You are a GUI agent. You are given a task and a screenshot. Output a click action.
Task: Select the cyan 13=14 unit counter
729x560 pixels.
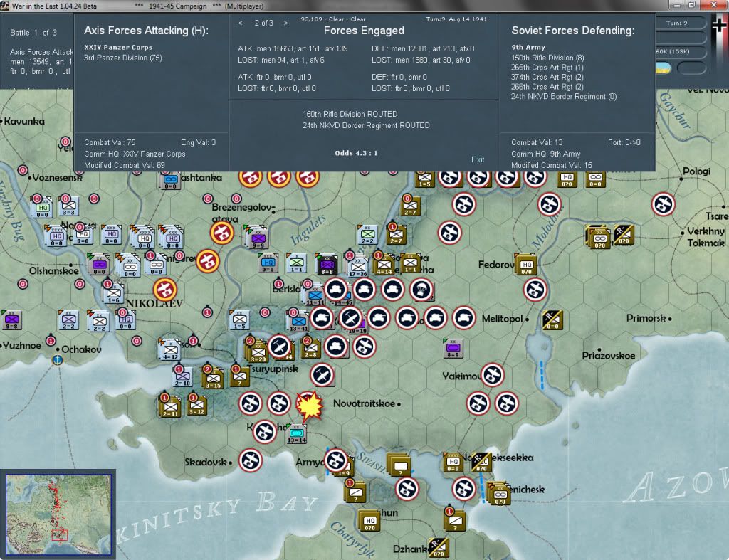point(297,434)
